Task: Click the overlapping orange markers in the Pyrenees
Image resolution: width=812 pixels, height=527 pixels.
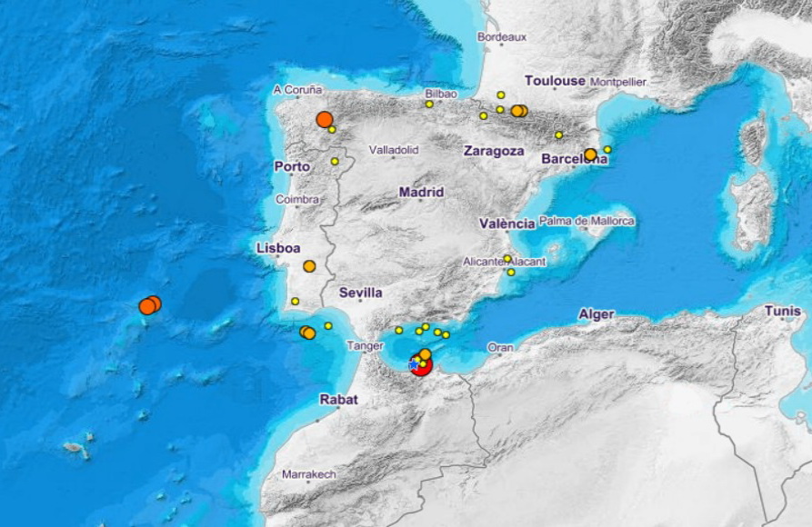Action: click(518, 110)
